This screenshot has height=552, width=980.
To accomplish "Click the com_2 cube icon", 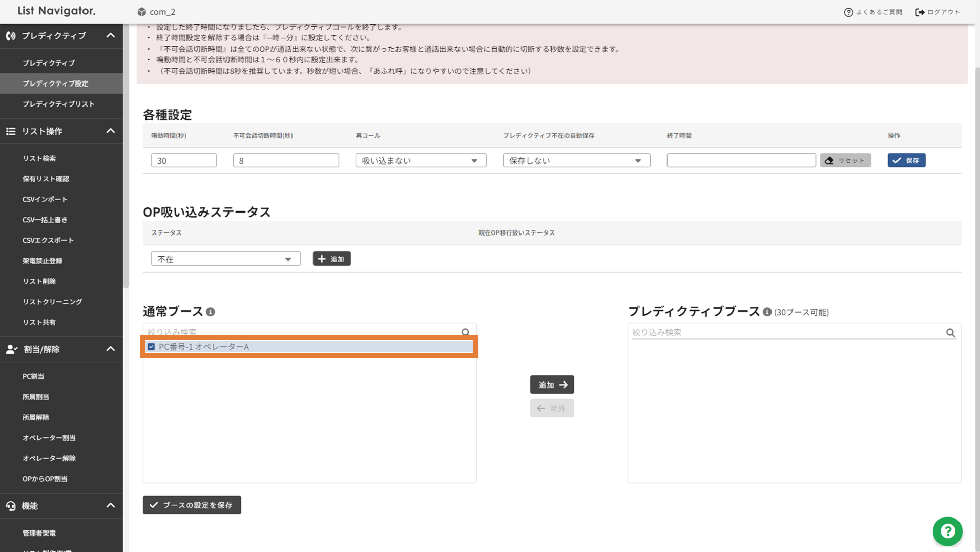I will pyautogui.click(x=142, y=12).
